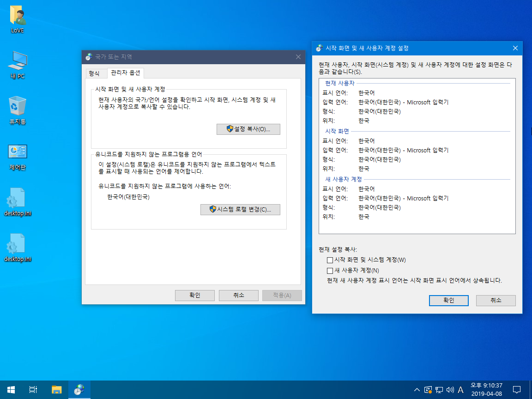Click the 시작 화면 및 새 사용자 계정 group label
This screenshot has height=399, width=532.
(x=130, y=89)
